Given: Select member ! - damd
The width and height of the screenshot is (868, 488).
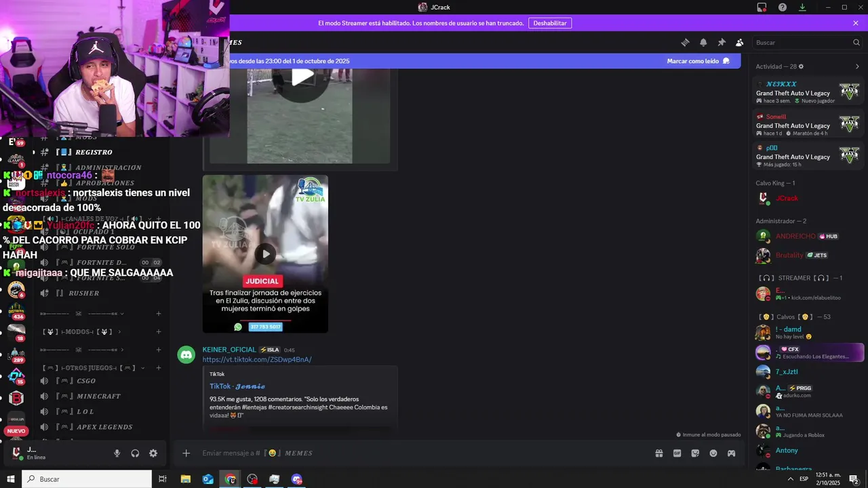Looking at the screenshot, I should coord(808,332).
